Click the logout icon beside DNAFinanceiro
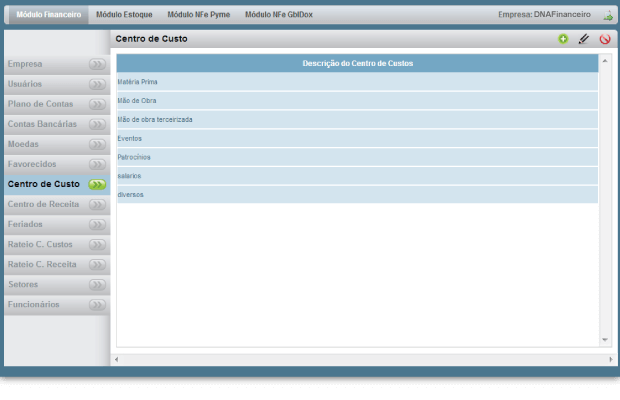The height and width of the screenshot is (400, 620). [608, 15]
